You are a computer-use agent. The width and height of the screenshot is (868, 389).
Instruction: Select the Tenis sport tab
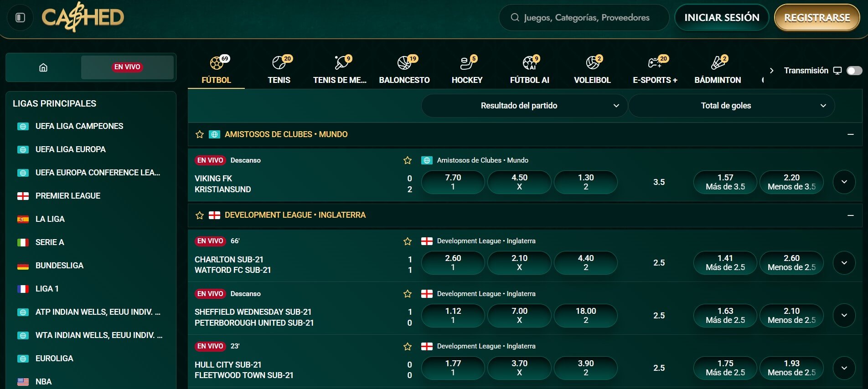(x=279, y=70)
